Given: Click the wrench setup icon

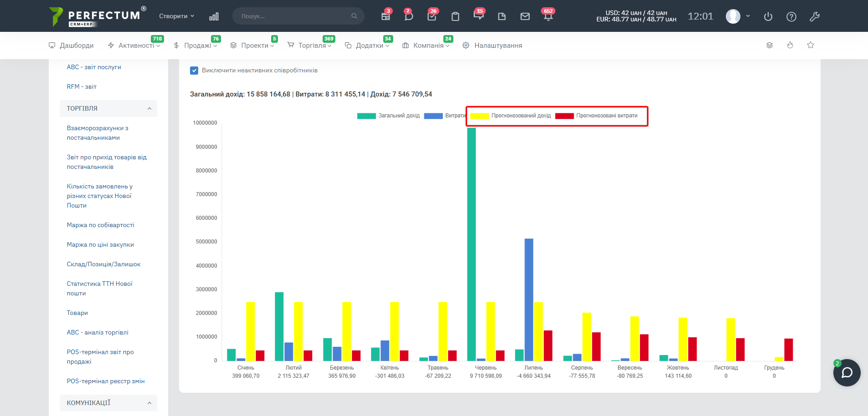Looking at the screenshot, I should tap(814, 17).
